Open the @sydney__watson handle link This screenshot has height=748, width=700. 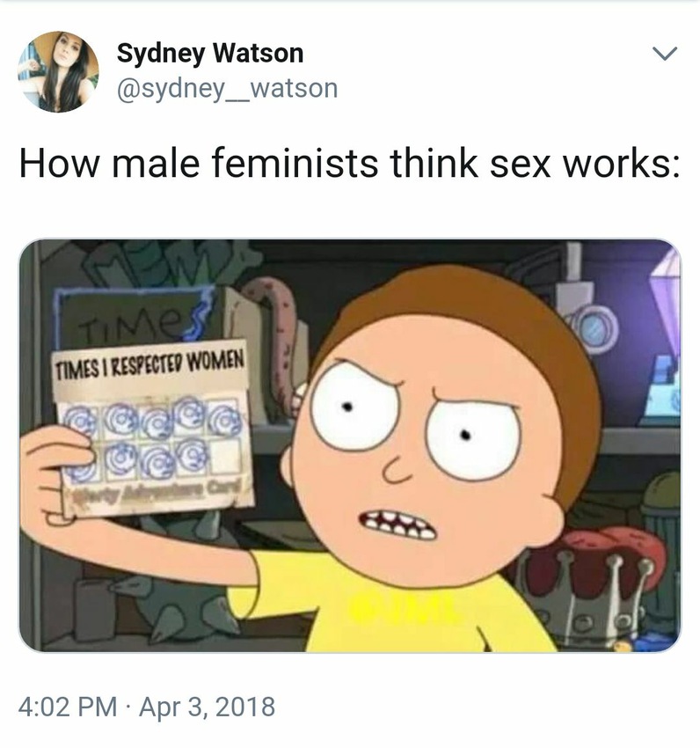click(x=228, y=89)
